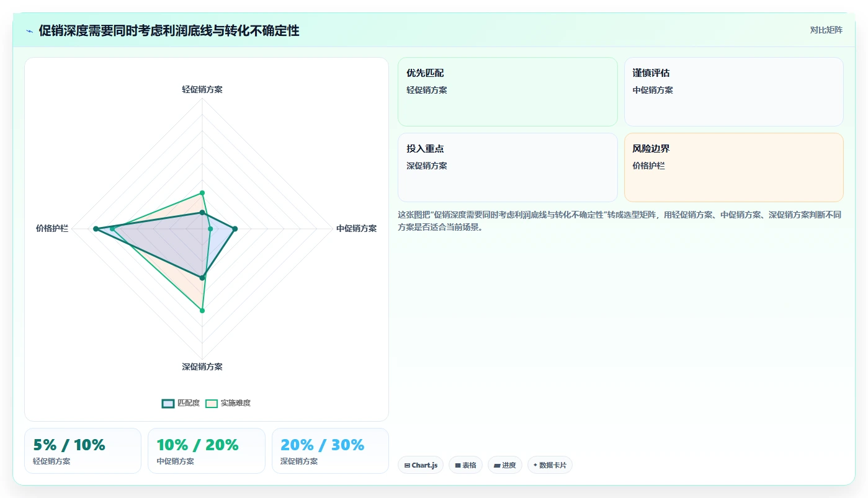Click the 20% / 30% stat card
The width and height of the screenshot is (868, 498).
[330, 451]
